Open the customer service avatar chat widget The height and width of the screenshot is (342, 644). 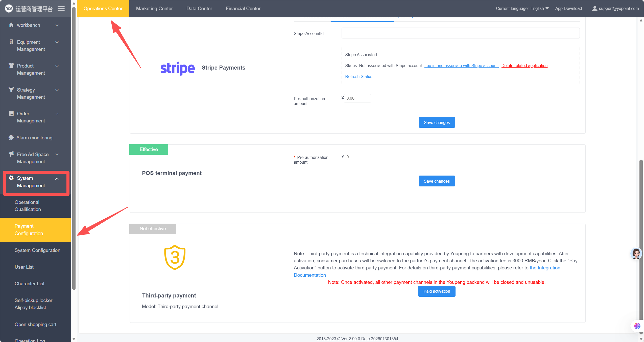coord(636,254)
